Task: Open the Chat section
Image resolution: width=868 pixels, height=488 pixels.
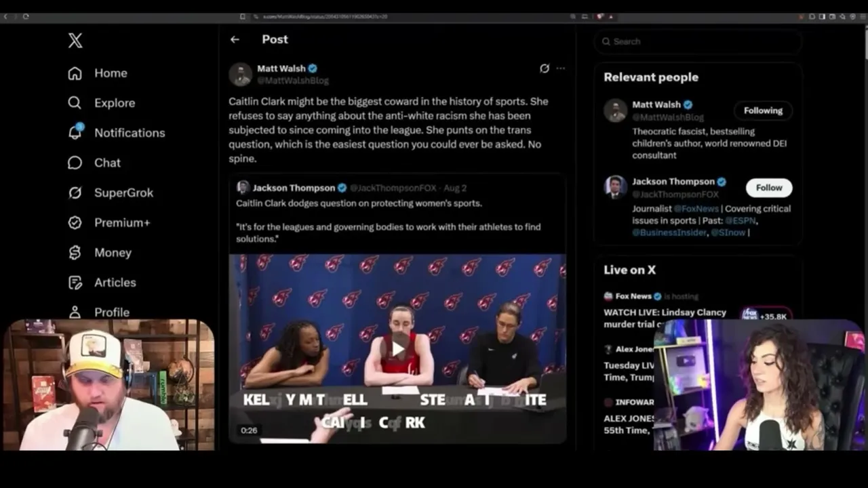Action: click(x=94, y=163)
